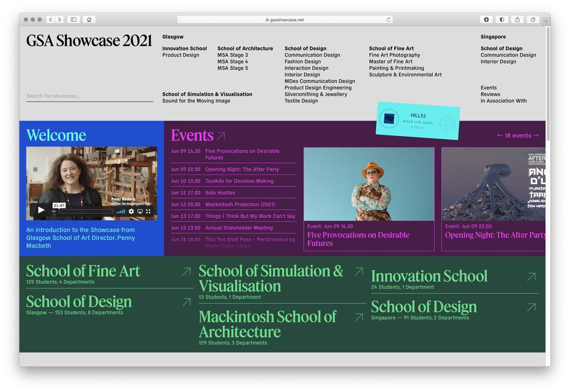Viewport: 570px width, 392px height.
Task: Show the tab overview
Action: click(532, 19)
